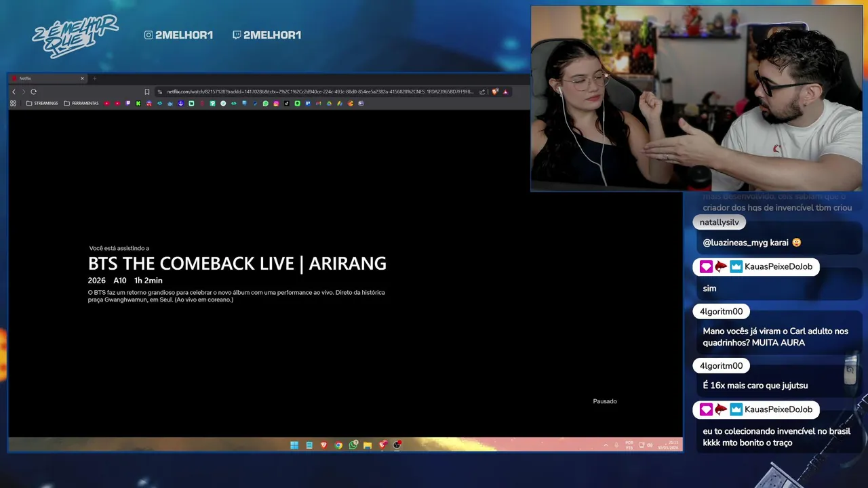Open Brave Shields lion icon
Screen dimensions: 868x488
[495, 91]
